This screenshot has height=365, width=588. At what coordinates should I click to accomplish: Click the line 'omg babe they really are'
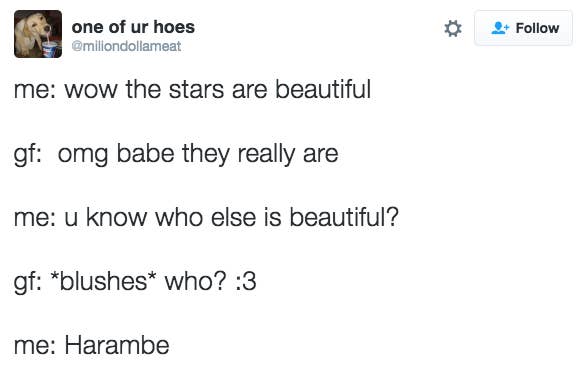tap(198, 154)
